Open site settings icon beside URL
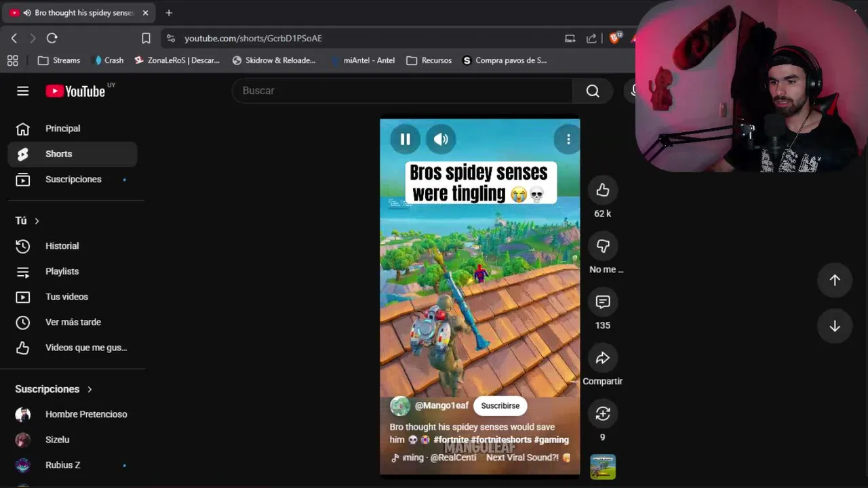 170,39
